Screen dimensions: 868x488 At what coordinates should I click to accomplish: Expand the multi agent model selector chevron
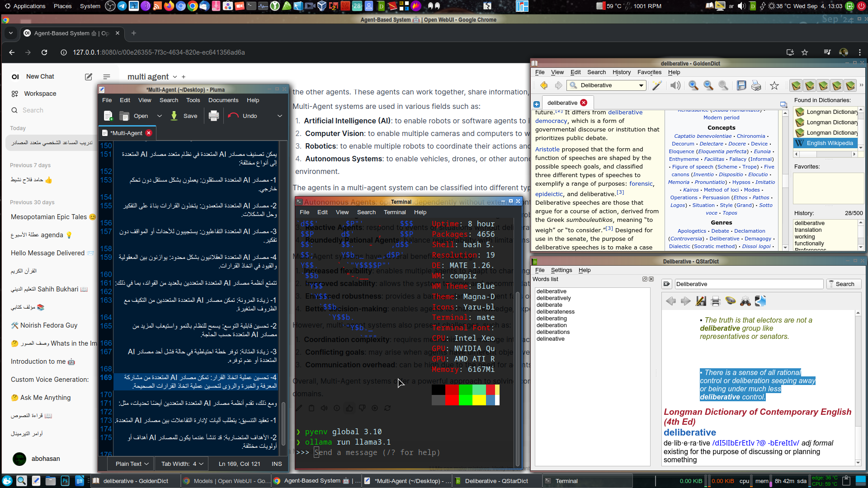[x=175, y=77]
